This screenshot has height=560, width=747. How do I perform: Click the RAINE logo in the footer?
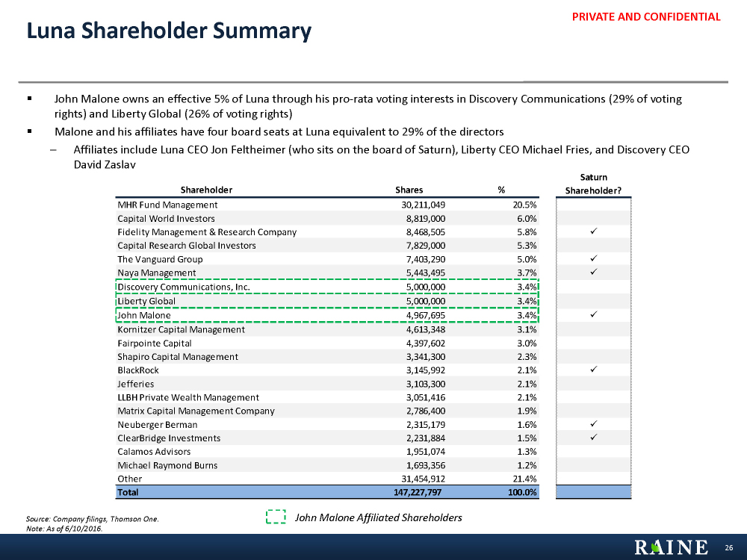(671, 547)
